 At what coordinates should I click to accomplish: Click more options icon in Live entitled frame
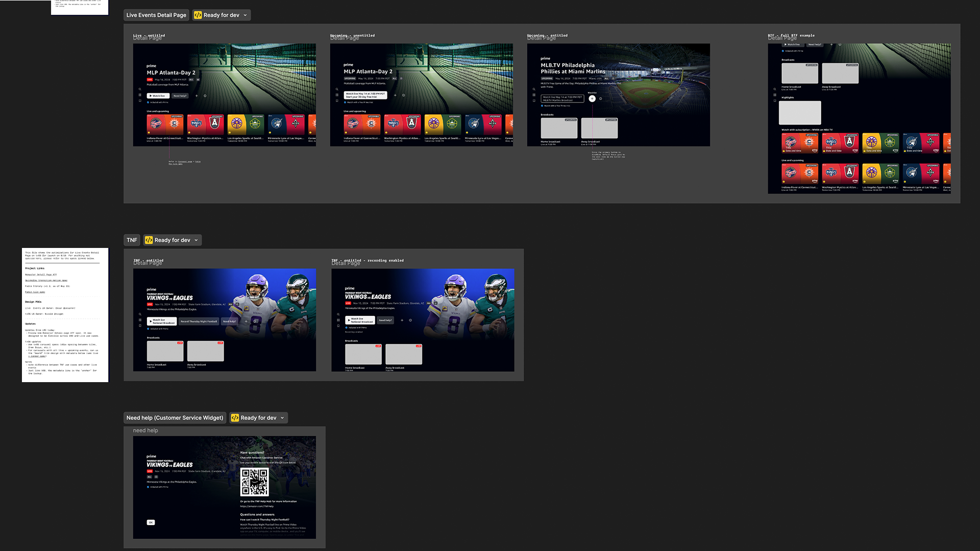(x=205, y=96)
